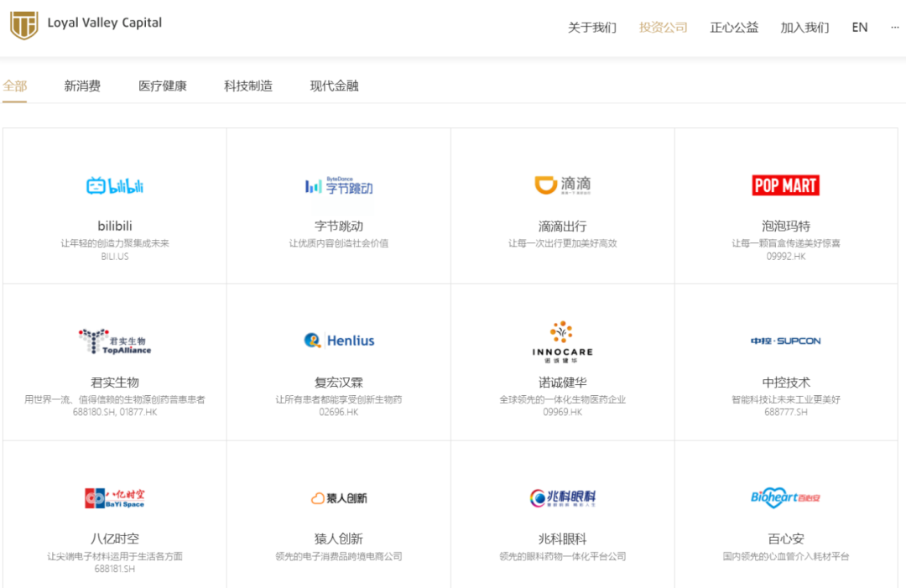Open 关于我们 in the navigation
The height and width of the screenshot is (588, 906).
tap(592, 27)
